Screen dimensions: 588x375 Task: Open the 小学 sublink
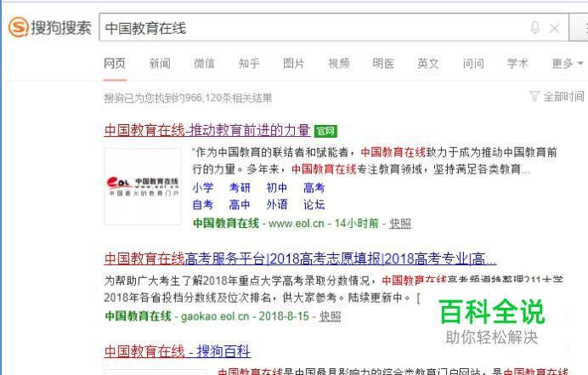coord(203,187)
